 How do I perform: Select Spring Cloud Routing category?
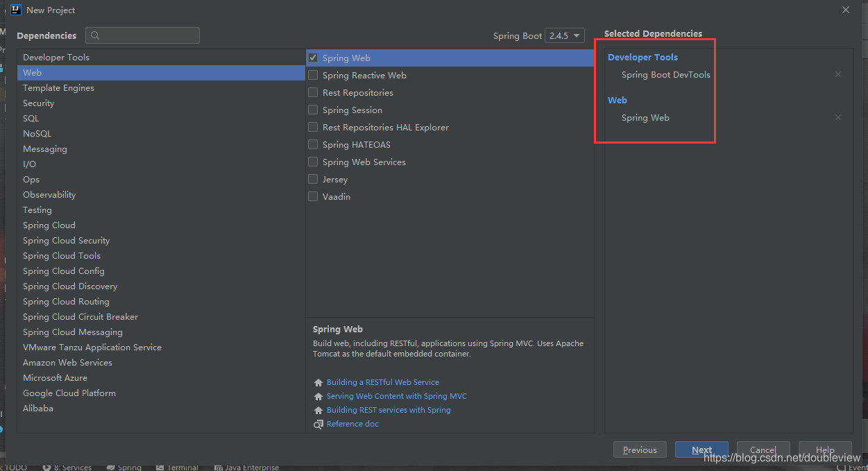(161, 302)
